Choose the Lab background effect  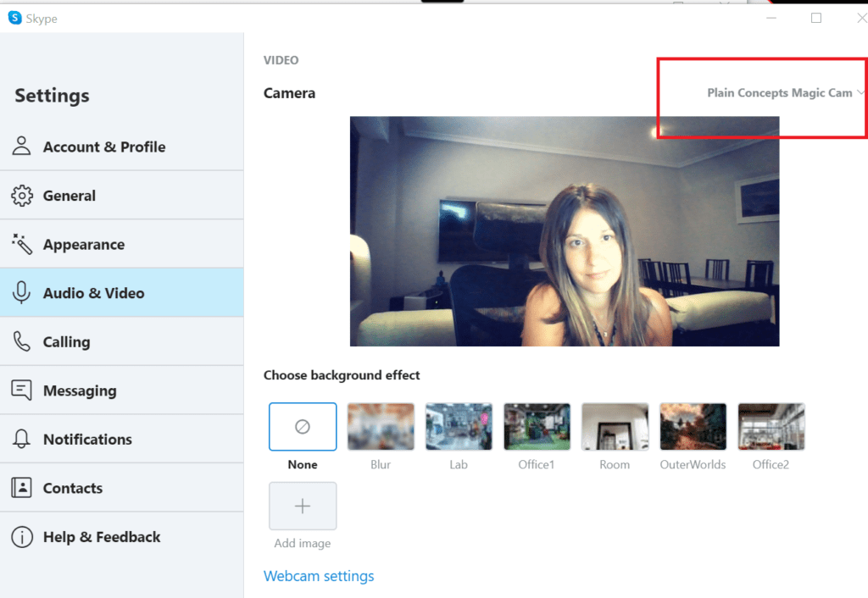click(x=459, y=426)
